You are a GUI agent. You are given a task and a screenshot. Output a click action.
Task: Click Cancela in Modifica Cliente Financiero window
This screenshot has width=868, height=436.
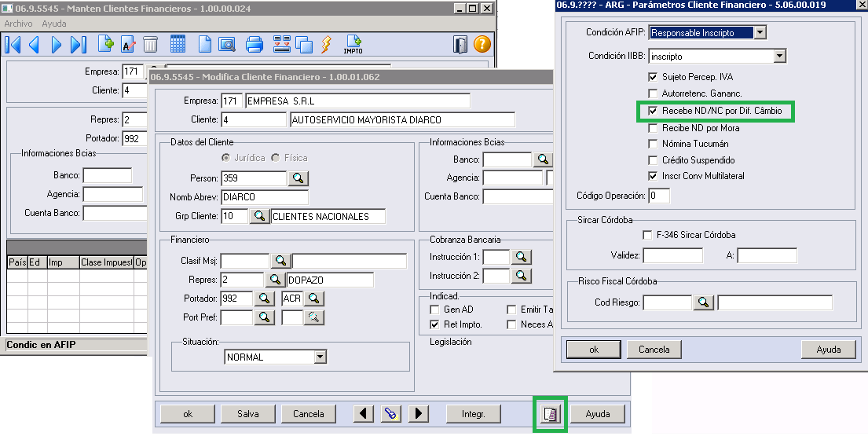point(309,413)
